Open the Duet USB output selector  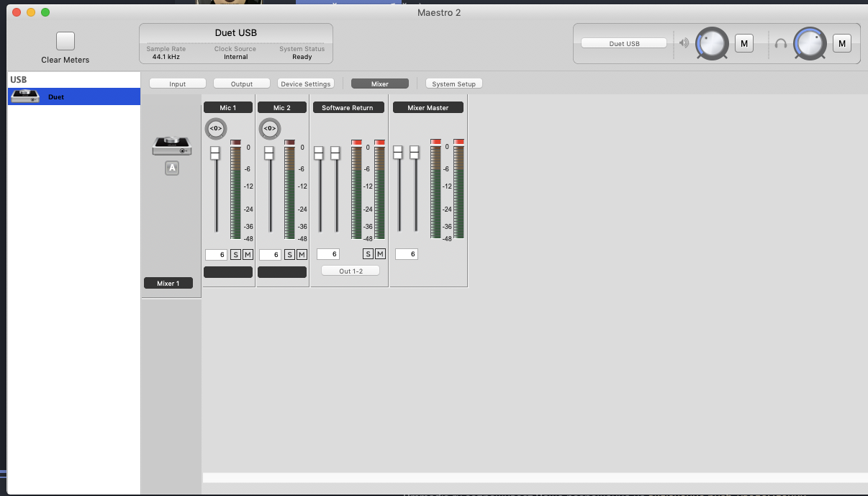(x=624, y=43)
